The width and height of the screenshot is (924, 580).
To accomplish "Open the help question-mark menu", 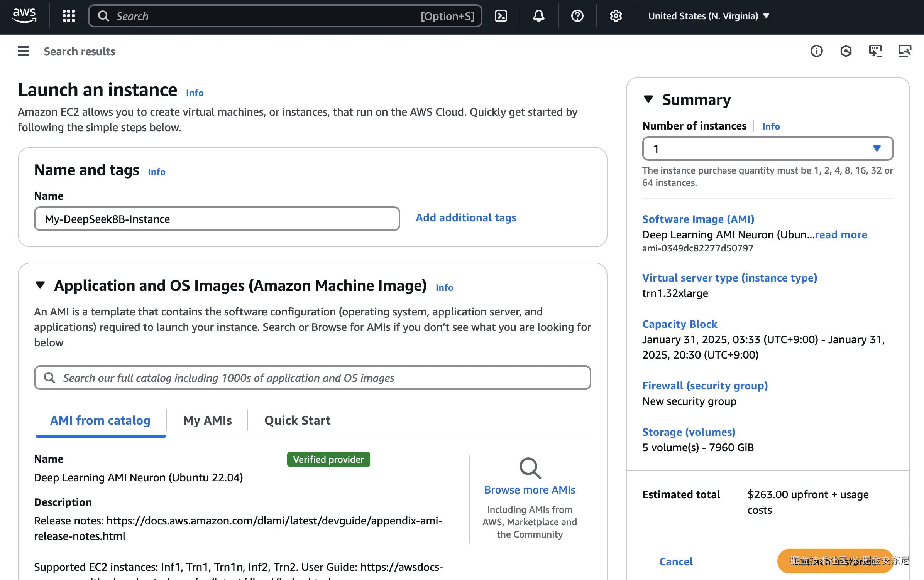I will click(577, 16).
